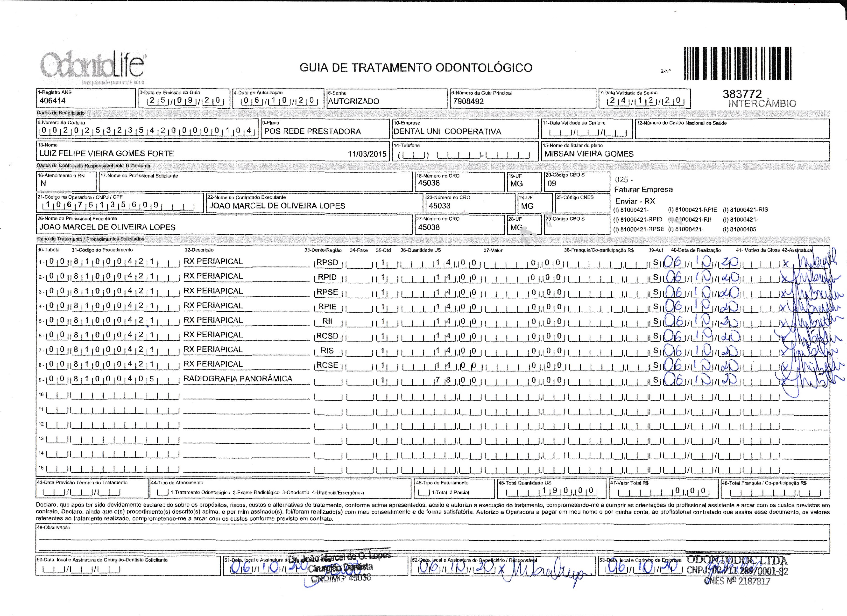Screen dimensions: 847x616
Task: Click the RCSE tooth region cell
Action: (x=327, y=365)
